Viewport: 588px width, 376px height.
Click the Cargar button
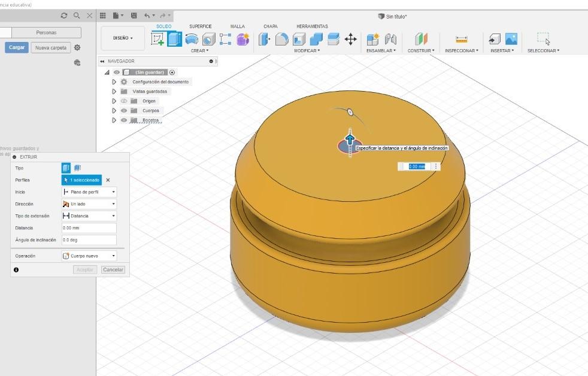(17, 48)
